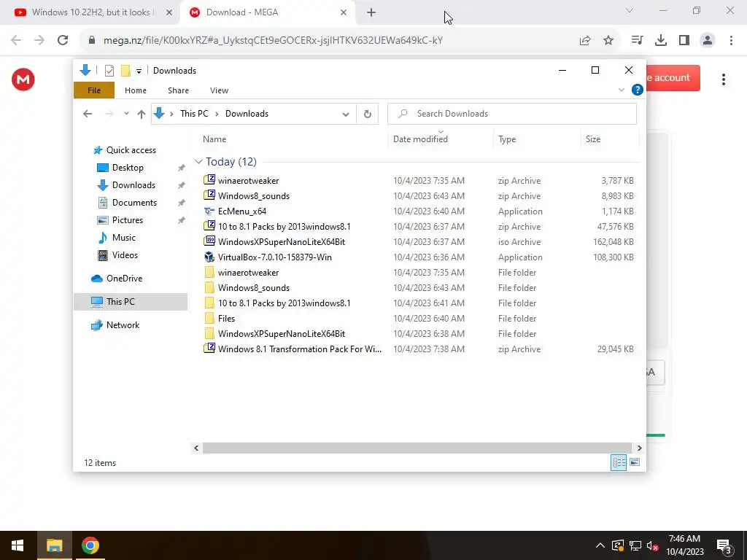Open OneDrive in the navigation pane
The height and width of the screenshot is (560, 747).
point(117,279)
